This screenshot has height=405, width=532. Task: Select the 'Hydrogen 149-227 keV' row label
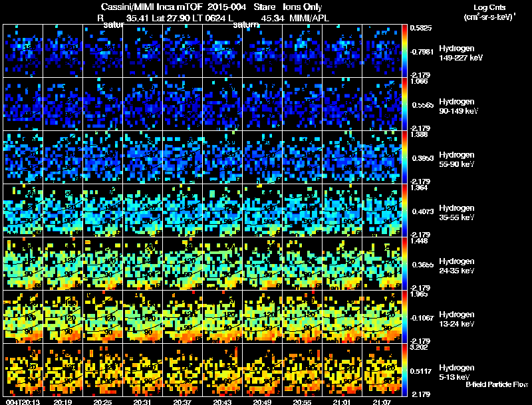pos(460,53)
